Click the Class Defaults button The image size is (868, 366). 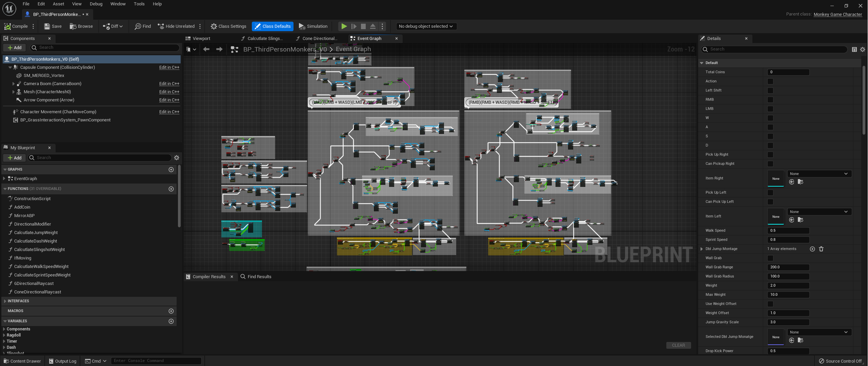(273, 26)
